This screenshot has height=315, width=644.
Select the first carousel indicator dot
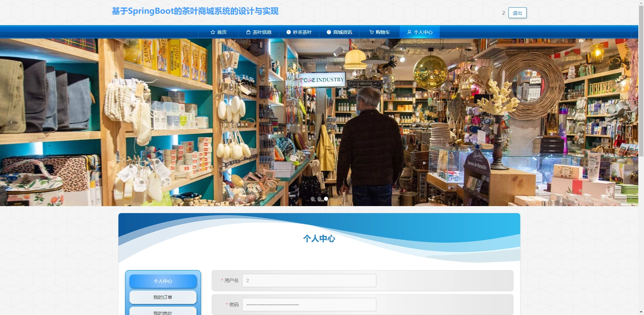pos(313,198)
